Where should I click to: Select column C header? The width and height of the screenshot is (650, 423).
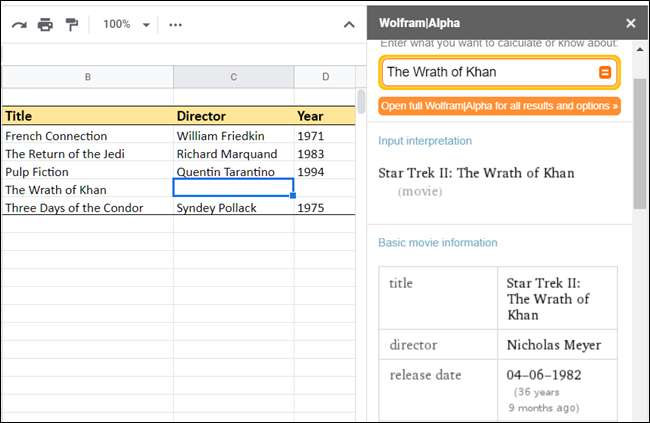pos(234,77)
